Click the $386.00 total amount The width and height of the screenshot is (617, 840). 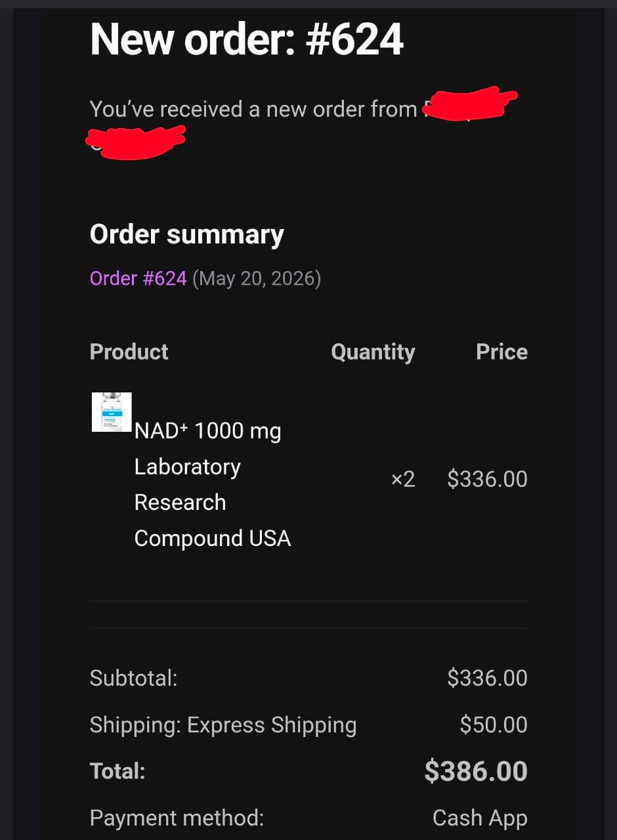click(476, 771)
